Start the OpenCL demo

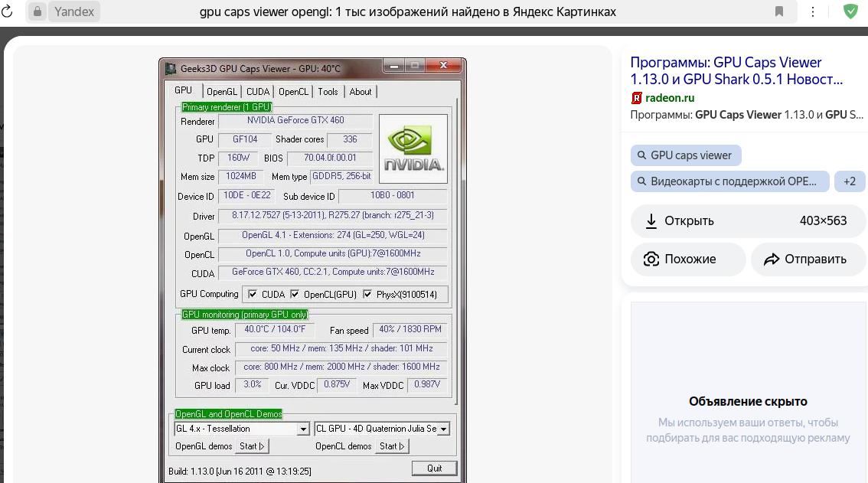pyautogui.click(x=392, y=446)
